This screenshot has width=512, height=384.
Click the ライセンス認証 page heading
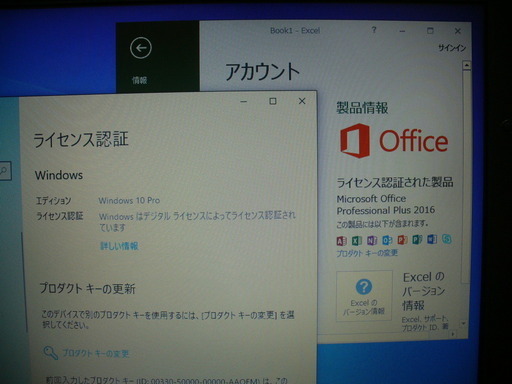[x=81, y=139]
